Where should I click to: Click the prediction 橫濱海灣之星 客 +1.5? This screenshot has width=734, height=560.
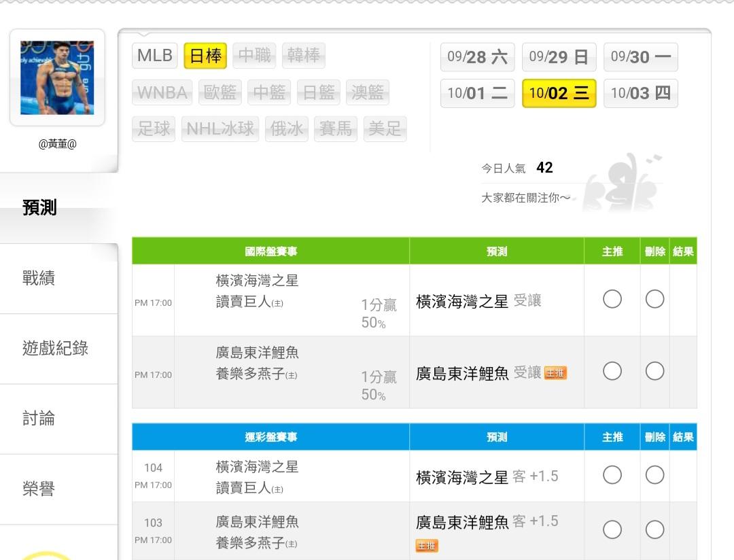click(x=487, y=477)
